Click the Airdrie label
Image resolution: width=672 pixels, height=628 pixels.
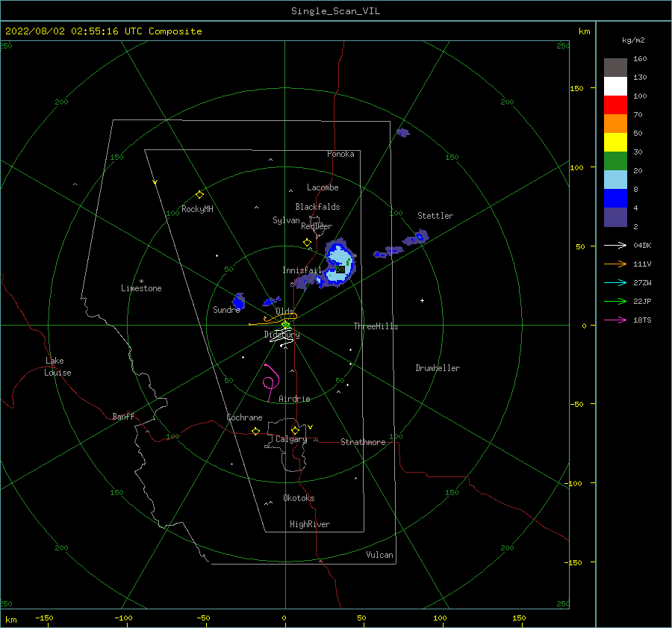tap(294, 399)
